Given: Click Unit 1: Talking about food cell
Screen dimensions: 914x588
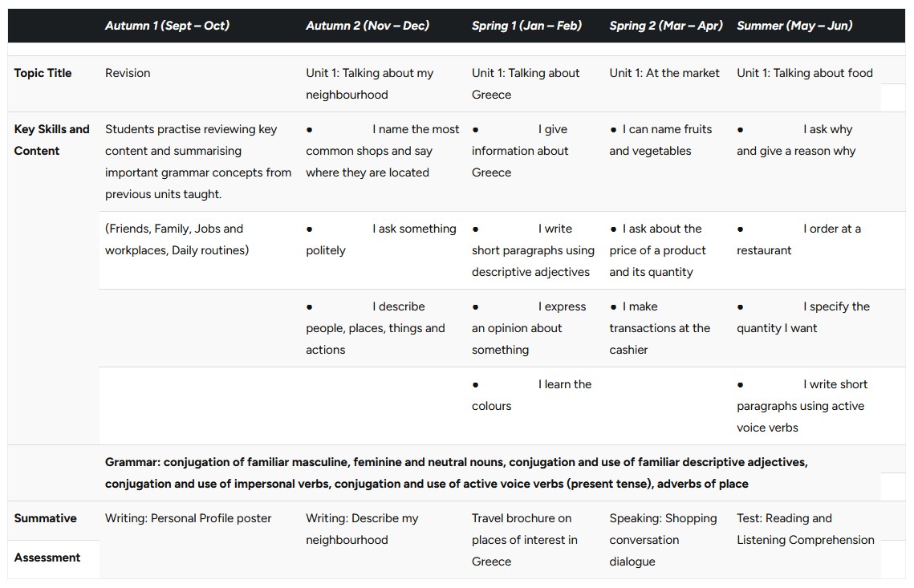Looking at the screenshot, I should [804, 73].
